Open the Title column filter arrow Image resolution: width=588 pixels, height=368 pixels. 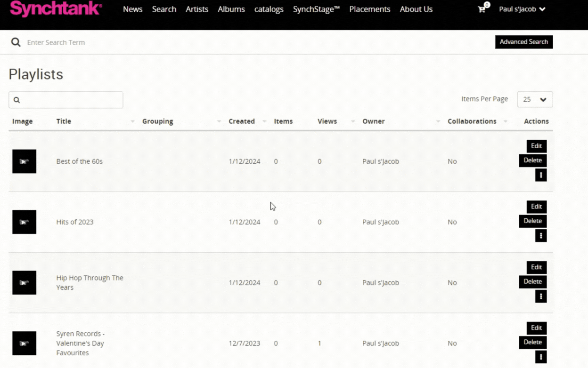(132, 121)
